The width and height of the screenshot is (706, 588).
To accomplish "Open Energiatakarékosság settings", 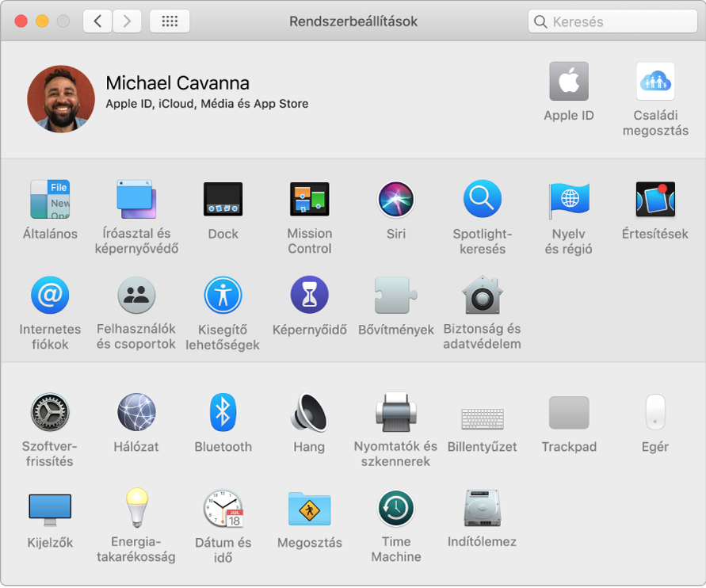I will (x=135, y=508).
